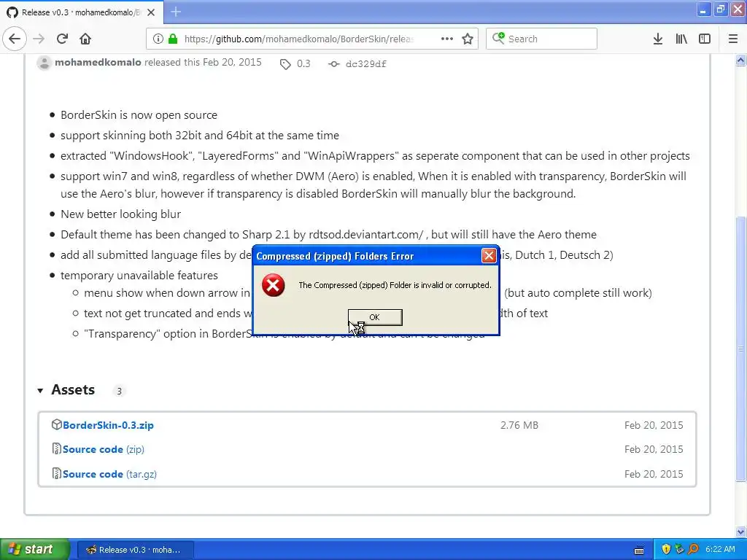Click package icon next to BorderSkin-0.3.zip
This screenshot has height=560, width=747.
point(57,424)
